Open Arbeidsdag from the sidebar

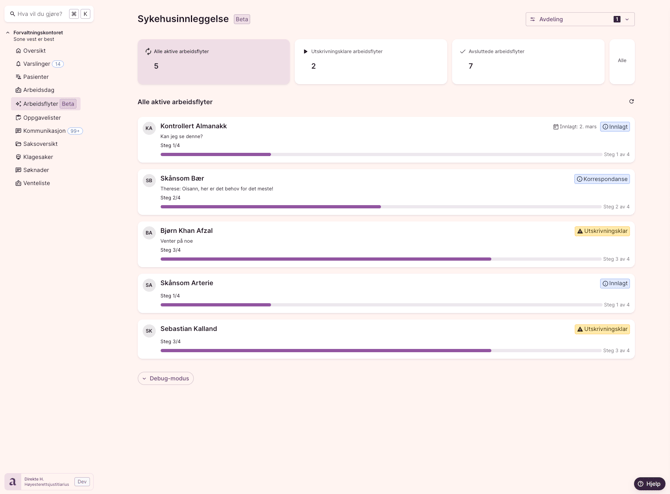point(38,90)
